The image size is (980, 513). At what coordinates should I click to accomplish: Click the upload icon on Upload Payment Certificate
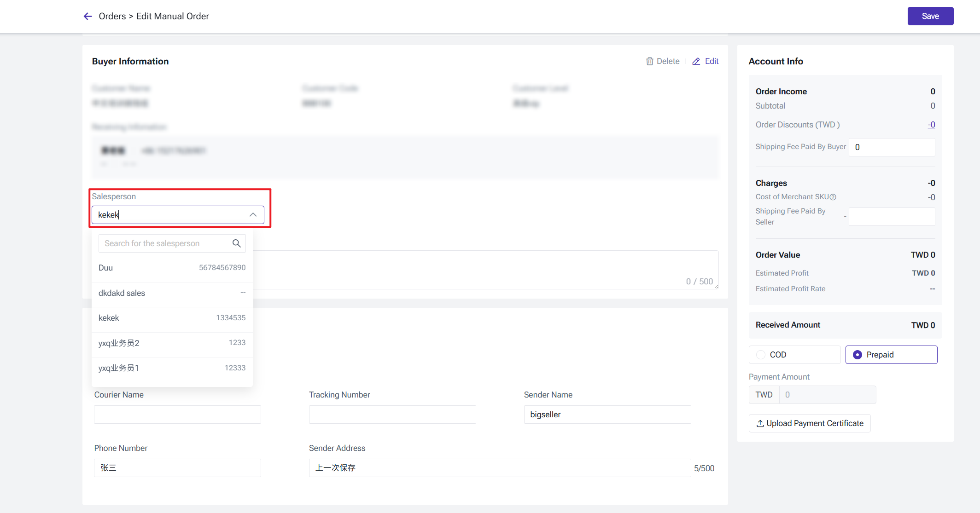tap(760, 423)
